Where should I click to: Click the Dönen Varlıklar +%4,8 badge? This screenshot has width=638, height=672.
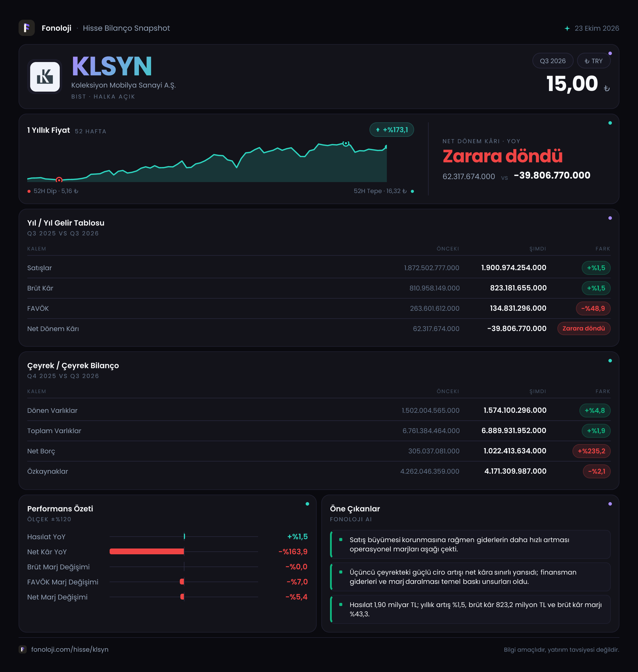point(595,410)
